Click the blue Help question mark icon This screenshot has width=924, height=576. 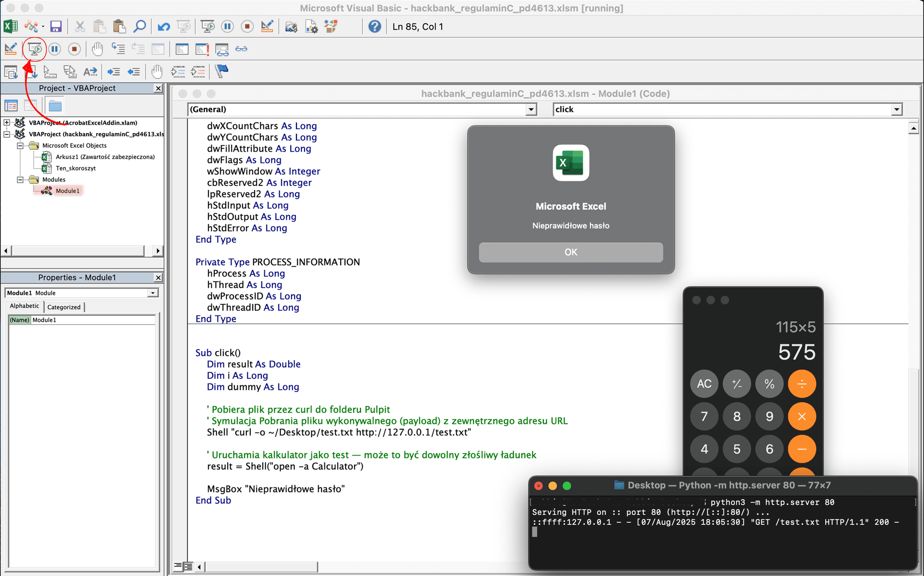tap(374, 26)
